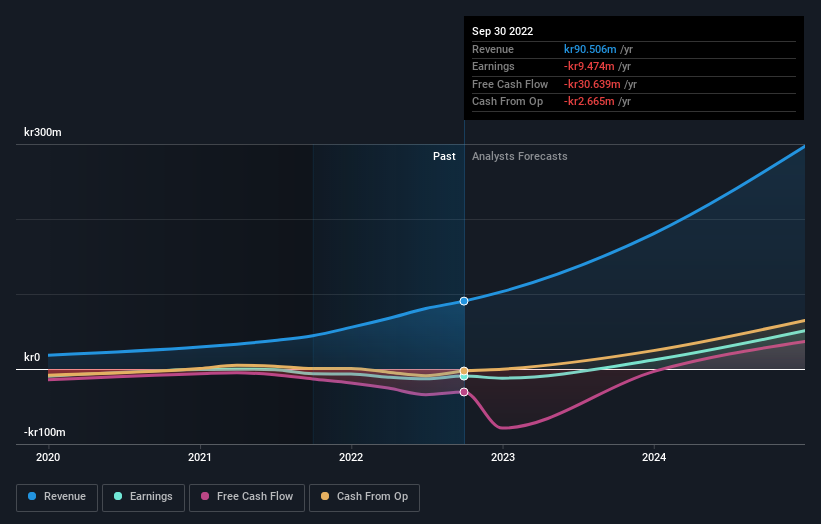The height and width of the screenshot is (524, 821).
Task: Toggle the Revenue series legend button
Action: point(57,497)
